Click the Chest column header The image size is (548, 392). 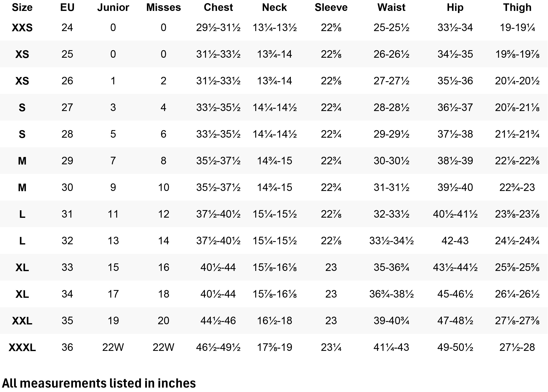[218, 8]
